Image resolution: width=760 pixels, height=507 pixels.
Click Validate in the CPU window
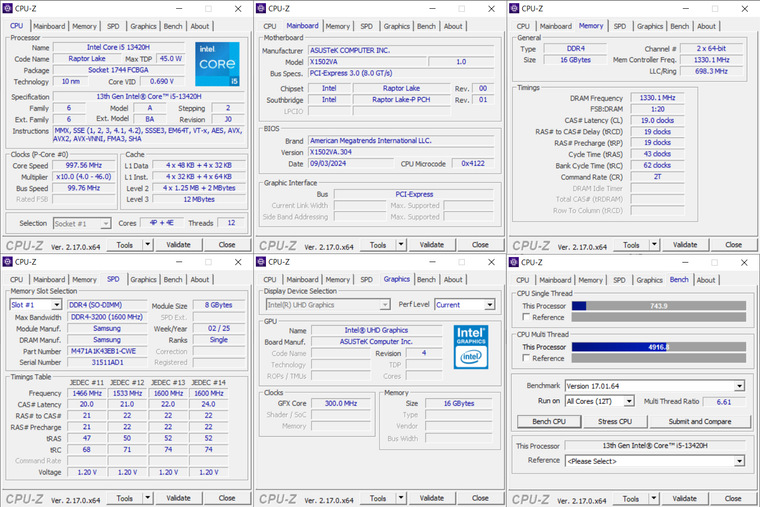tap(178, 245)
